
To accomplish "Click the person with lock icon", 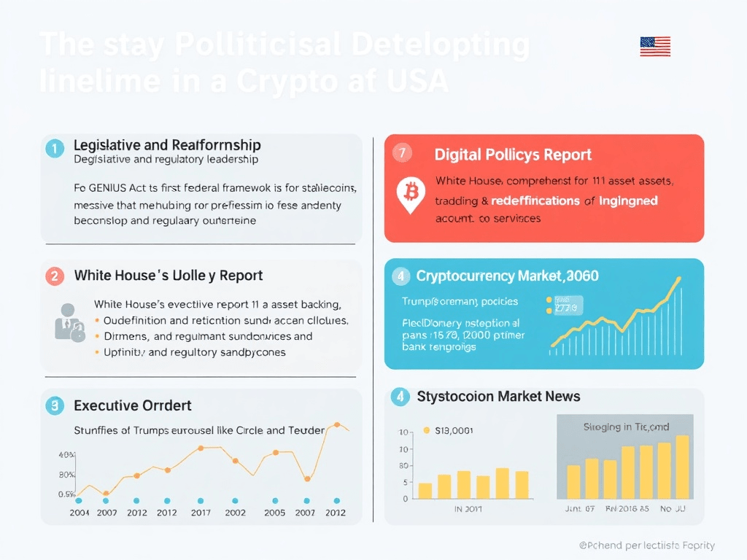I will 69,323.
